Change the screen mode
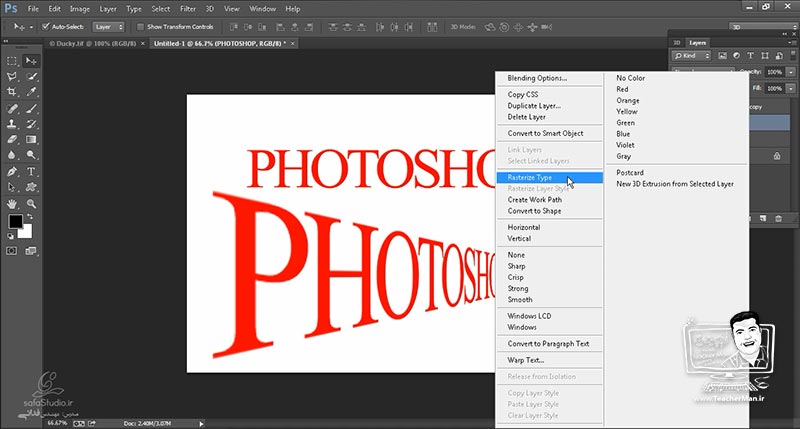 click(x=31, y=251)
